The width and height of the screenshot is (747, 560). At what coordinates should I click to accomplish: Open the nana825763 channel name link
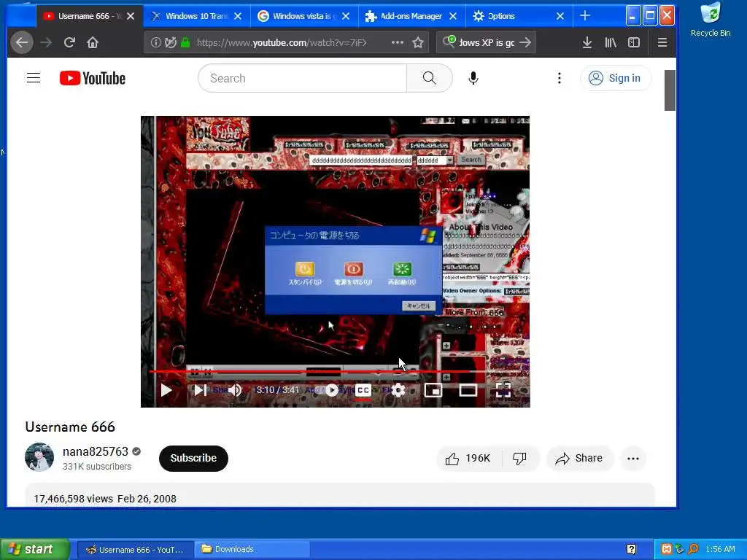96,451
